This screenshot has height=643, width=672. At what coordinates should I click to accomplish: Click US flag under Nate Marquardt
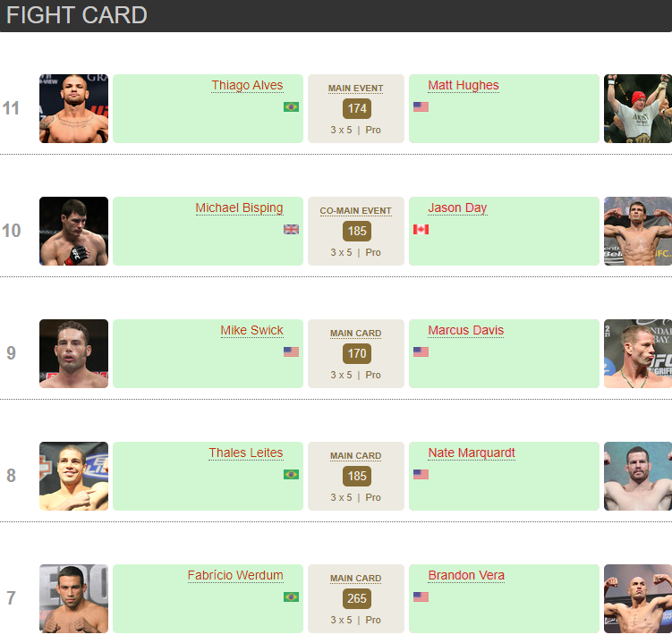click(421, 474)
